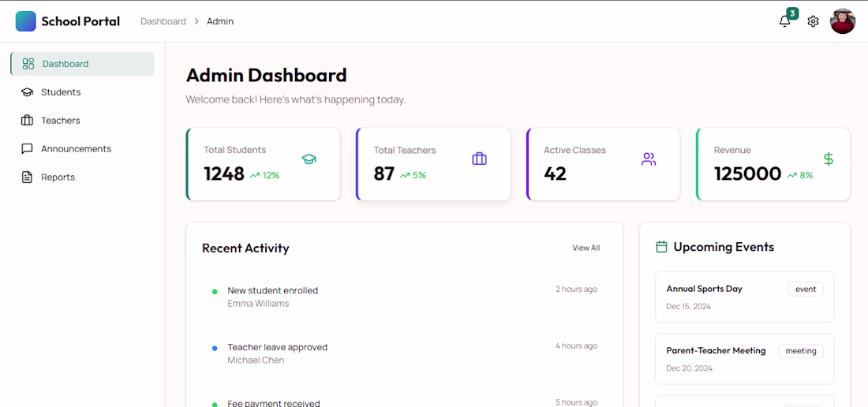Click the Upcoming Events heading

coord(724,247)
